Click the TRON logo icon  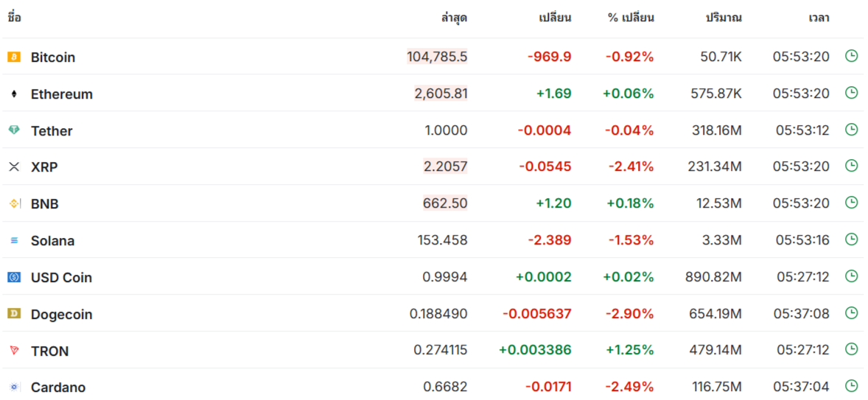pyautogui.click(x=14, y=350)
